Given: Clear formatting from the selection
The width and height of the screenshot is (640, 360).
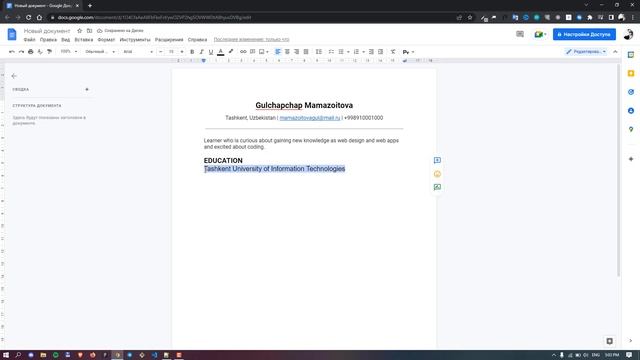Looking at the screenshot, I should click(x=393, y=52).
